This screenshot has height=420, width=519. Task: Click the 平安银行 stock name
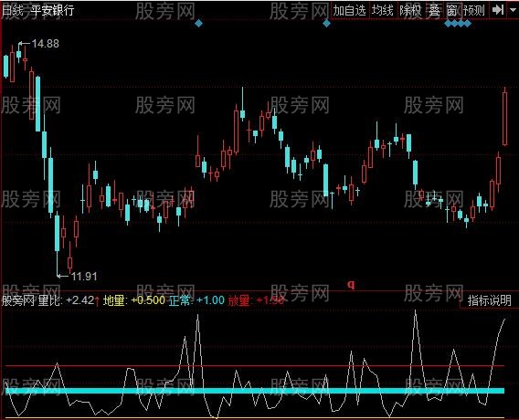tap(52, 10)
